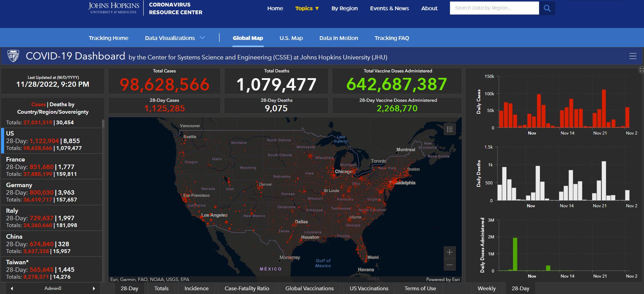Click 28-Day Vaccine Doses value 2,268,770
Viewport: 644px width, 294px height.
397,108
